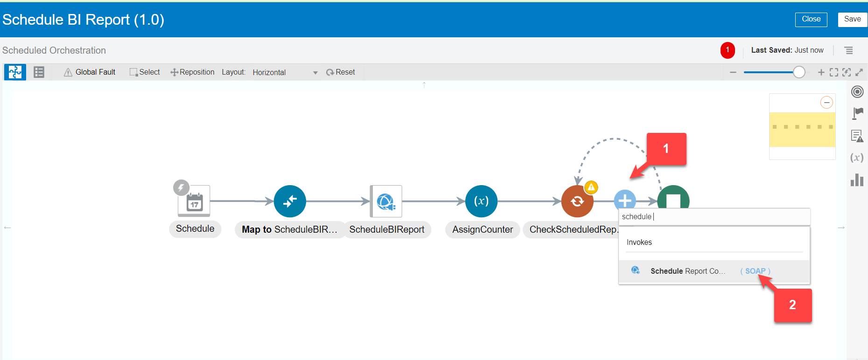
Task: Open the variables (x) sidebar panel
Action: (857, 158)
